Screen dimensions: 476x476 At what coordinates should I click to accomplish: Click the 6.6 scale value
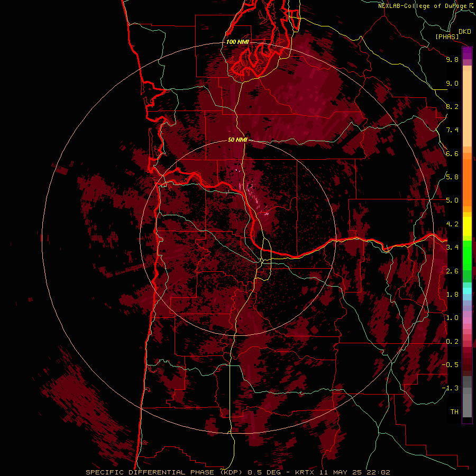[452, 153]
